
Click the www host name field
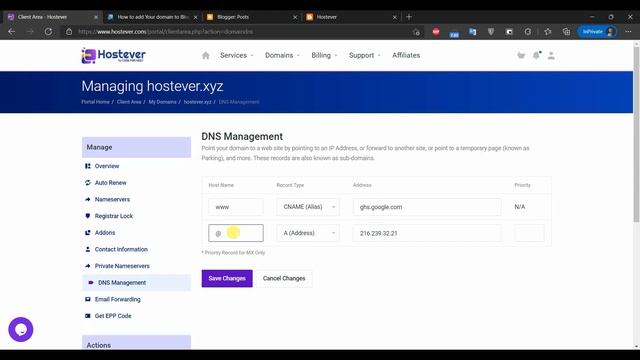coord(236,207)
